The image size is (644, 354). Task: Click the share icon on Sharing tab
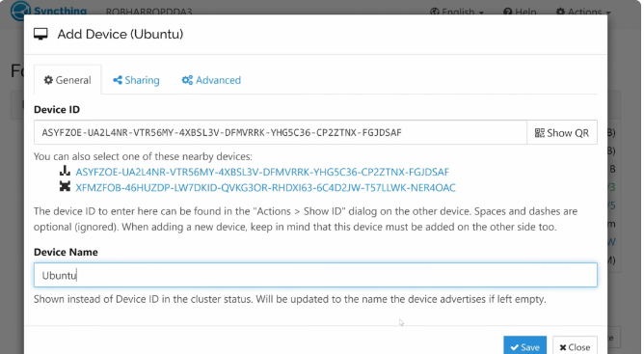118,80
